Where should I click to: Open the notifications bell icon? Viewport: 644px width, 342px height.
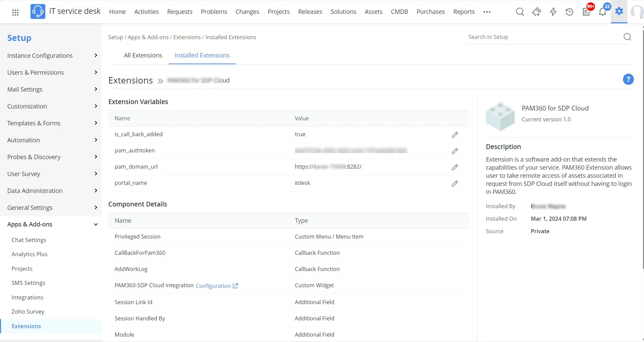point(602,12)
